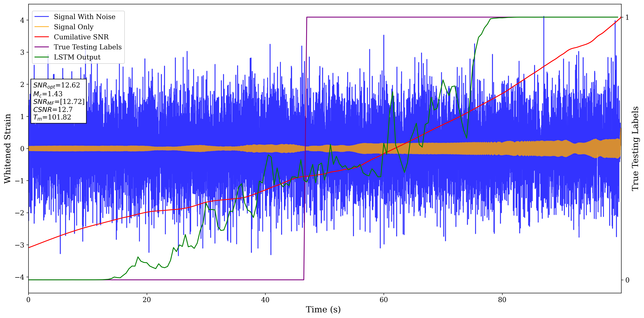The height and width of the screenshot is (318, 644).
Task: Click the CSNR=12.7 annotation text
Action: (53, 110)
